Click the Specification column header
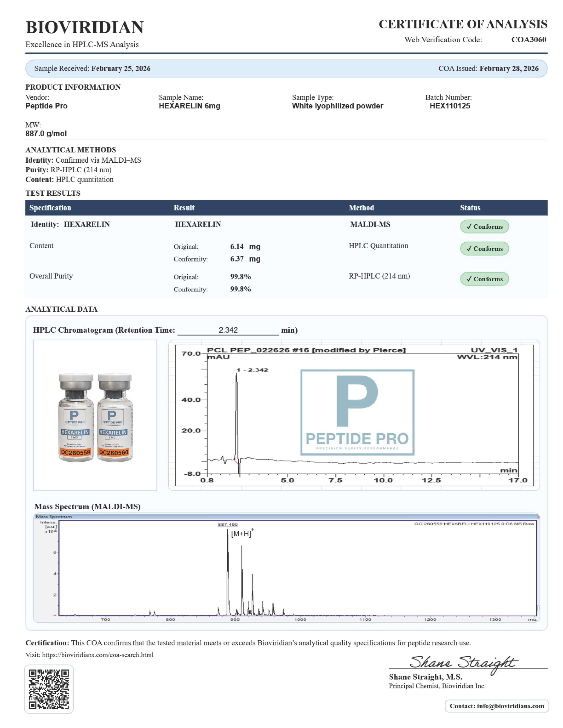Image resolution: width=563 pixels, height=728 pixels. (x=50, y=208)
